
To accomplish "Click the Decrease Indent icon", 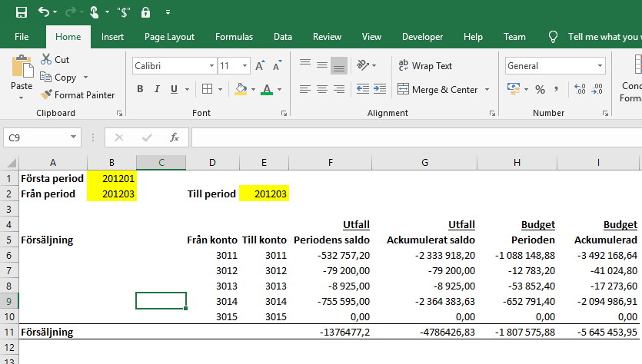I will [x=363, y=89].
